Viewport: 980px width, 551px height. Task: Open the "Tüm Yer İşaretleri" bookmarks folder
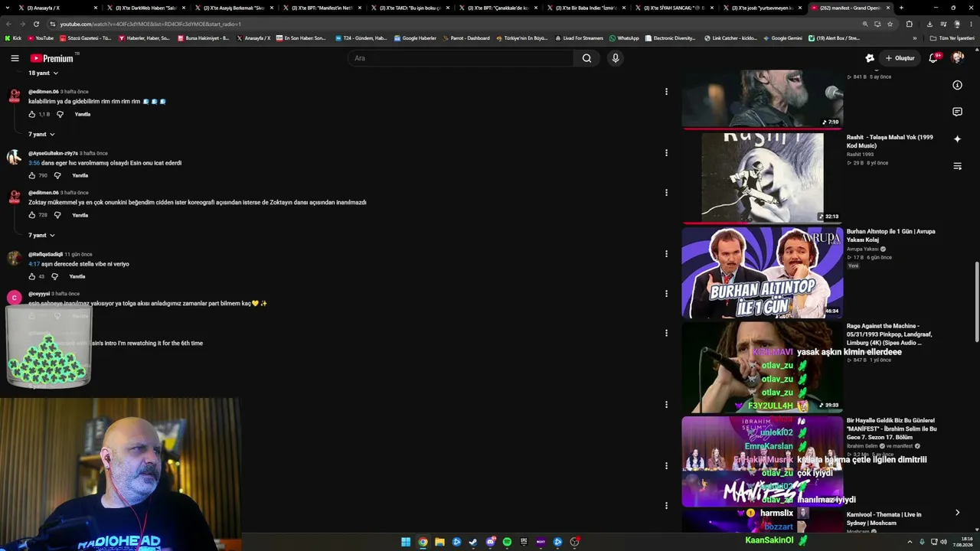coord(952,37)
